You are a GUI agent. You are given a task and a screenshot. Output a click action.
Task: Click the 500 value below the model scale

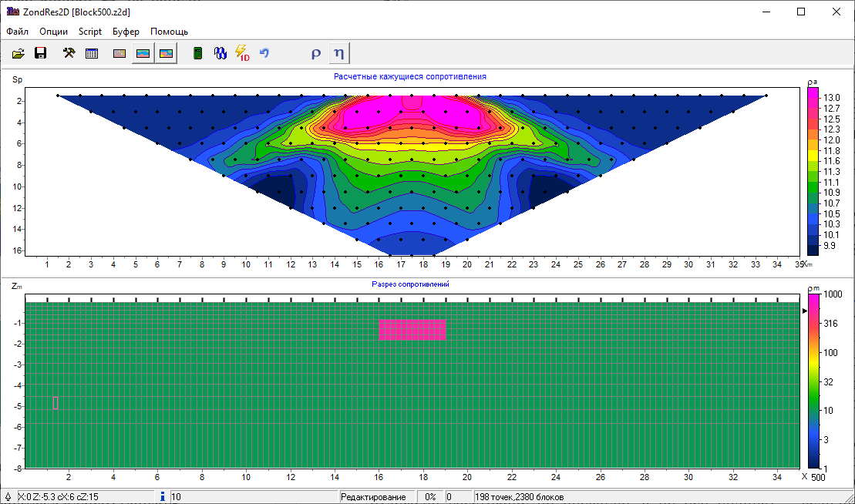point(819,478)
